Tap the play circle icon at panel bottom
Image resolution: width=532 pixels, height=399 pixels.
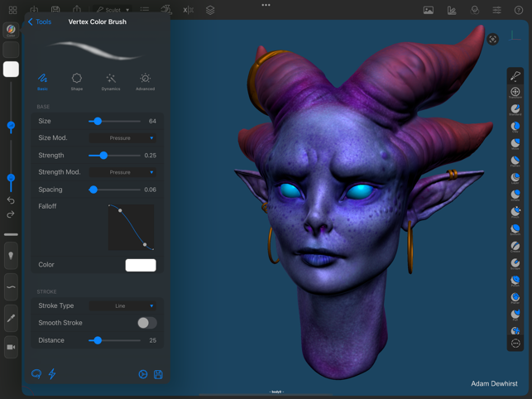[143, 374]
